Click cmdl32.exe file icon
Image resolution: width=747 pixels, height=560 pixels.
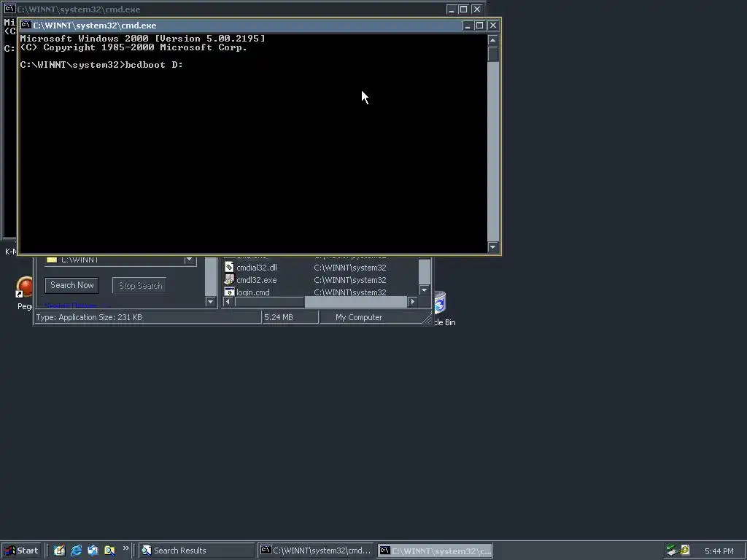pyautogui.click(x=229, y=279)
